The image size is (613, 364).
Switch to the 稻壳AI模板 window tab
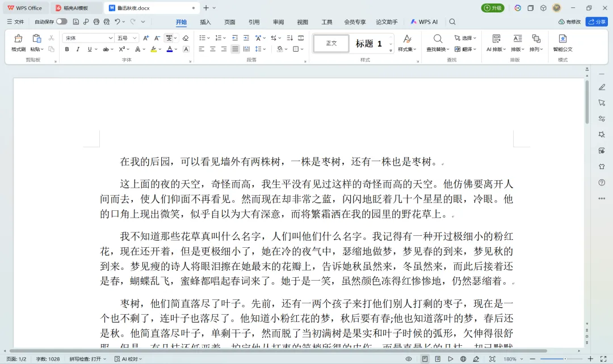click(76, 8)
